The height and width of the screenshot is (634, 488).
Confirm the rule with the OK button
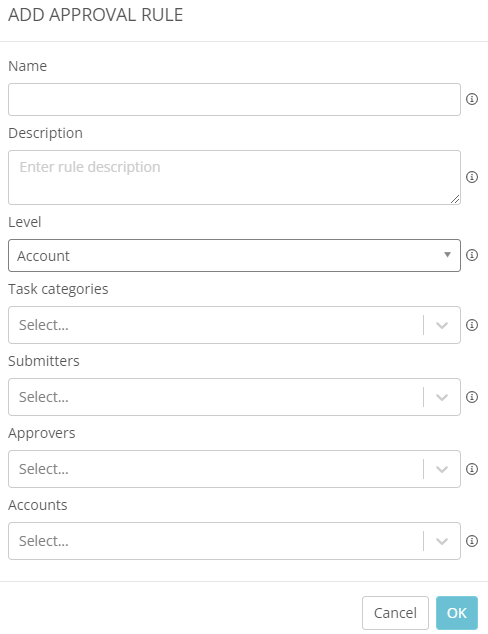click(457, 613)
